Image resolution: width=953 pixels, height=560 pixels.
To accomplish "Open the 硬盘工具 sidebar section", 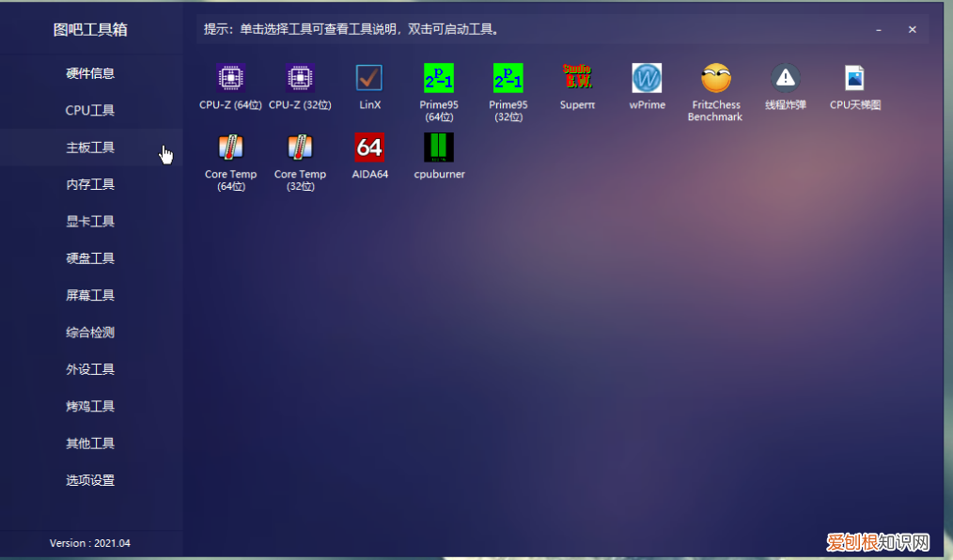I will coord(90,258).
